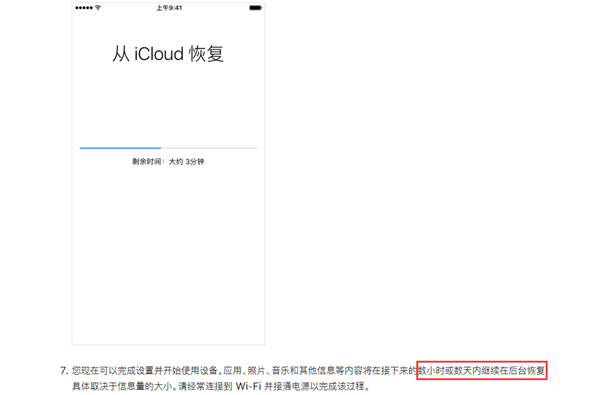Click the line "具体取决于信息量的大小"
The image size is (600, 395).
click(x=122, y=386)
